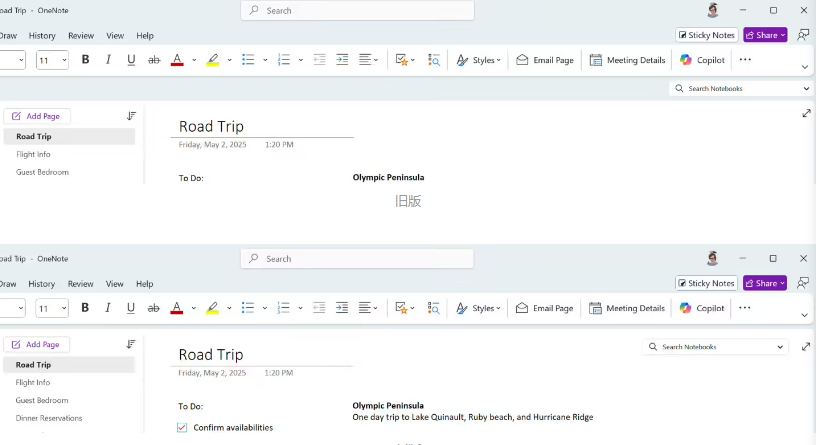Viewport: 816px width, 445px height.
Task: Apply strikethrough in the upper window ribbon
Action: click(154, 60)
